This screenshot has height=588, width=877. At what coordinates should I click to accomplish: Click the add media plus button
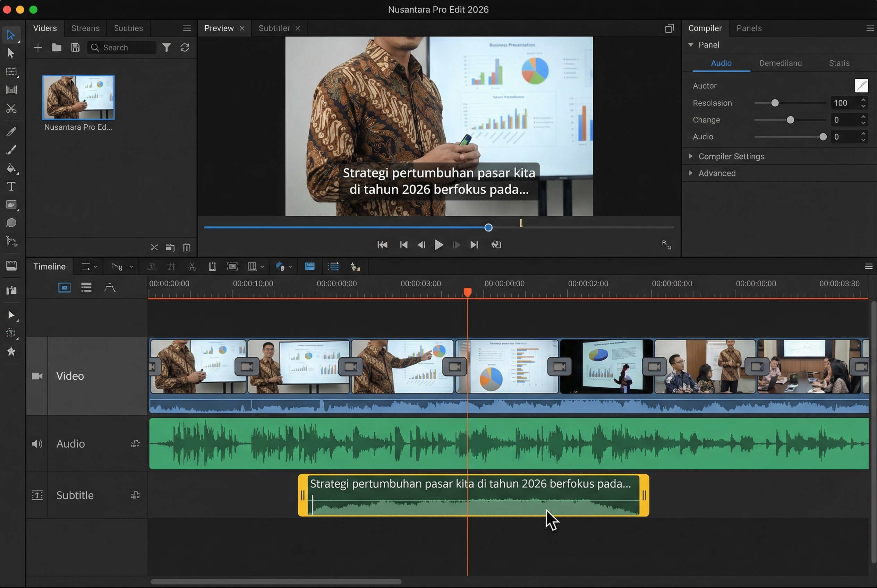tap(38, 47)
